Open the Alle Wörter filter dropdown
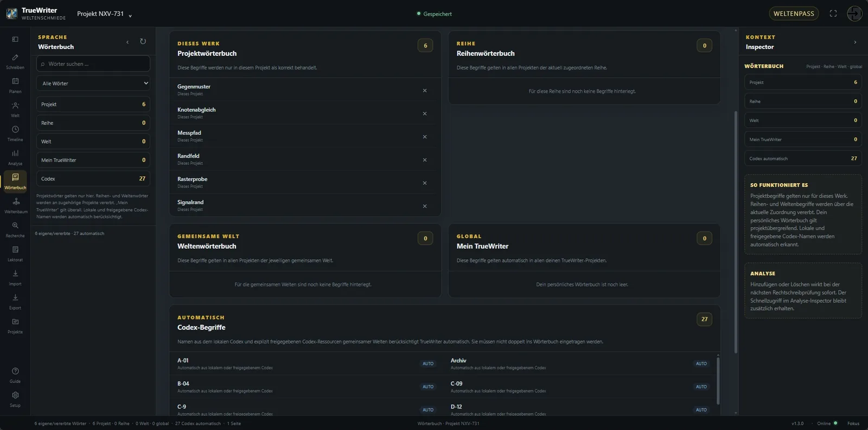The width and height of the screenshot is (868, 430). [x=93, y=84]
